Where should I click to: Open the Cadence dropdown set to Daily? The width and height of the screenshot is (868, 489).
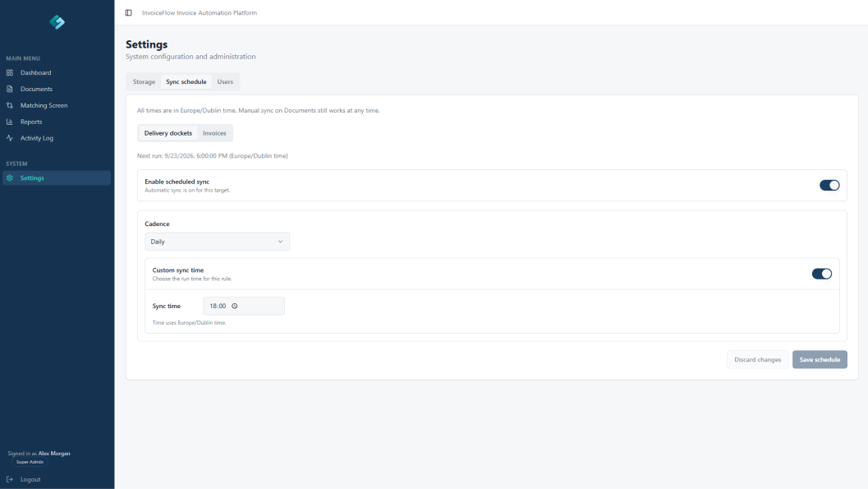[x=217, y=242]
